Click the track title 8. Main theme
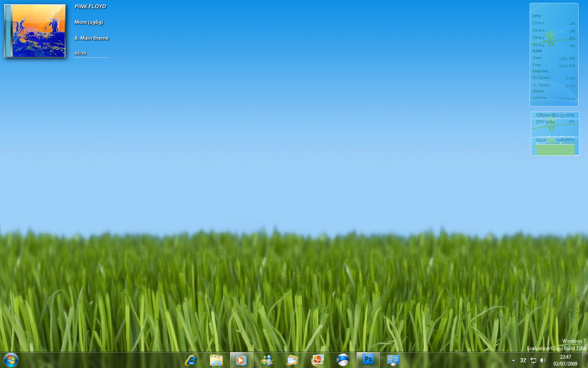This screenshot has height=368, width=588. tap(91, 38)
